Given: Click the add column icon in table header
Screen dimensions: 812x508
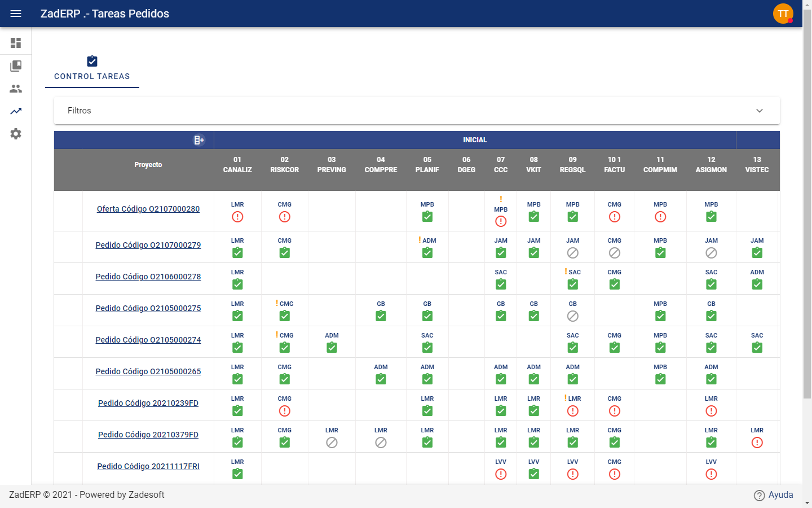Looking at the screenshot, I should click(x=199, y=140).
